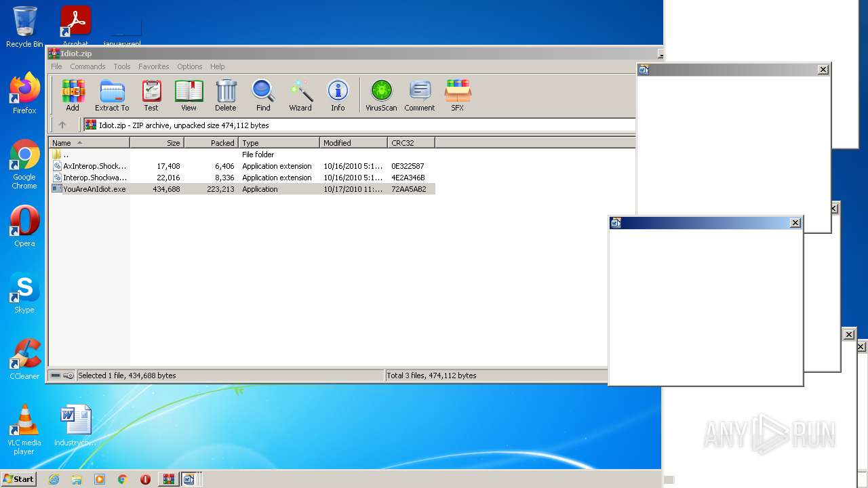Sort files by Size column

pyautogui.click(x=157, y=143)
